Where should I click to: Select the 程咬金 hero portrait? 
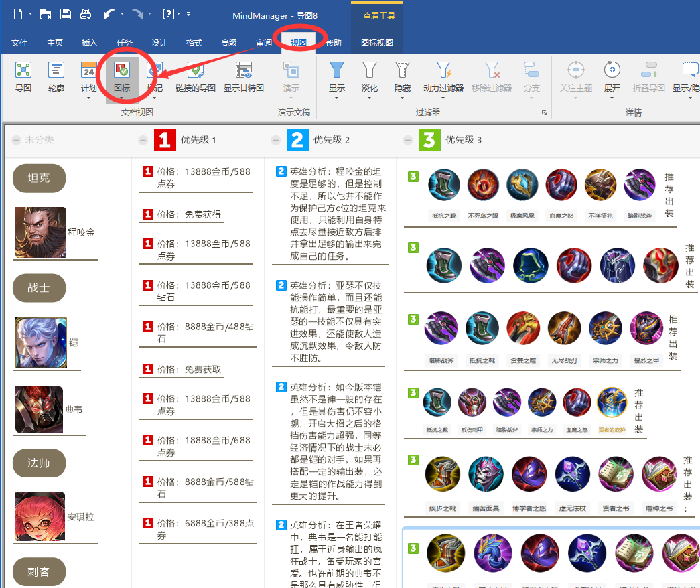40,232
